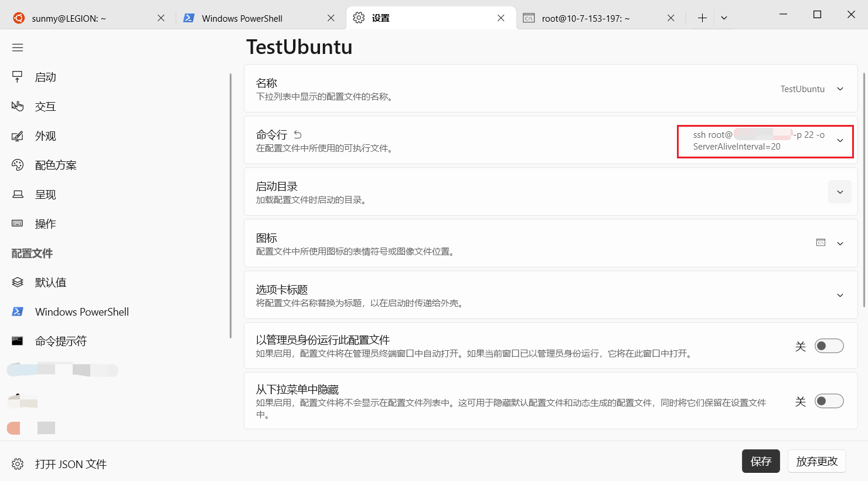The image size is (868, 481).
Task: Click the Interaction (交互) cursor icon
Action: click(x=18, y=106)
